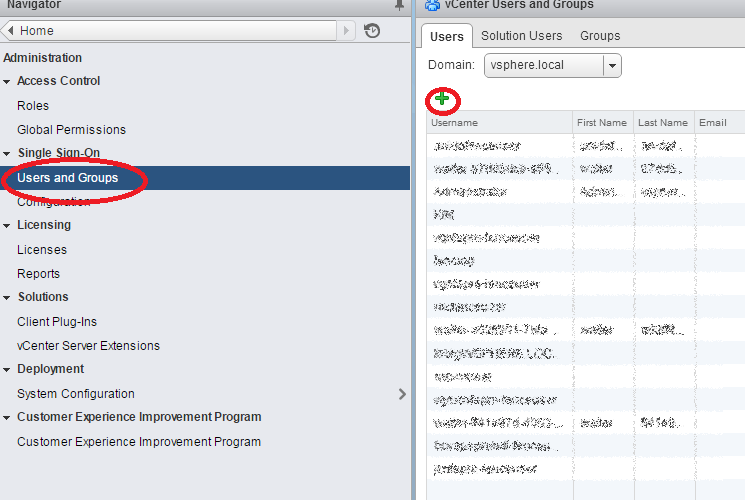Screen dimensions: 746x500
Task: Pin the Navigator panel
Action: tap(400, 5)
